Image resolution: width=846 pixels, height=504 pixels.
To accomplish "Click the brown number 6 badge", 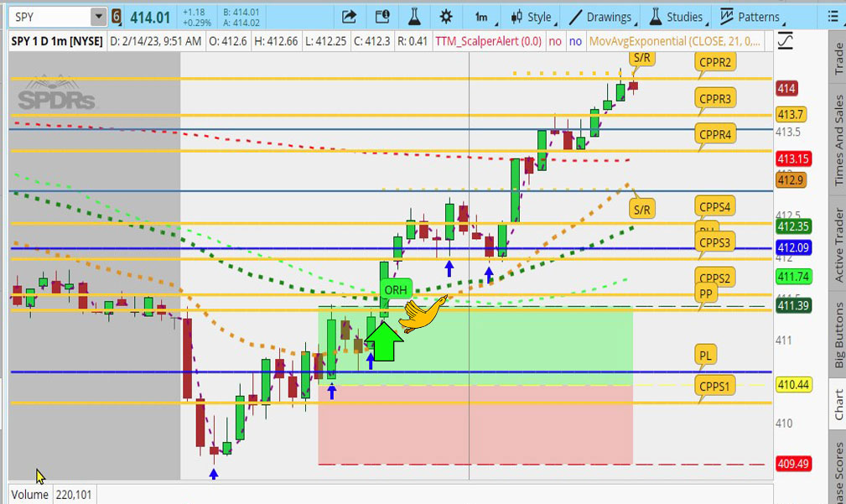I will click(x=116, y=18).
